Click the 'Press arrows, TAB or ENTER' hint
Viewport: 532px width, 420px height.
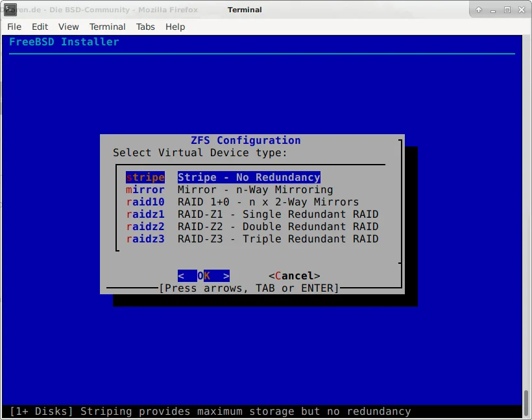[249, 288]
